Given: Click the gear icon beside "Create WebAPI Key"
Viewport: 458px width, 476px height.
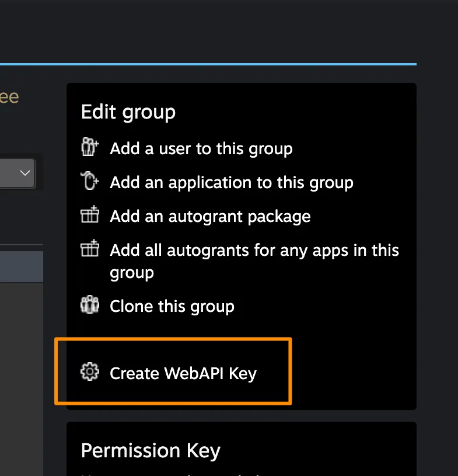Looking at the screenshot, I should [x=89, y=372].
